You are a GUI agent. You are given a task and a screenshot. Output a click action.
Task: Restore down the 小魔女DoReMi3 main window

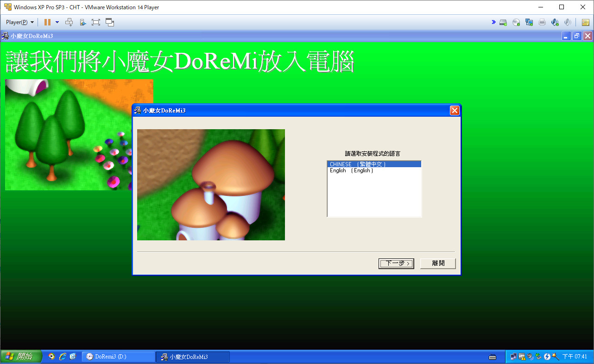577,36
